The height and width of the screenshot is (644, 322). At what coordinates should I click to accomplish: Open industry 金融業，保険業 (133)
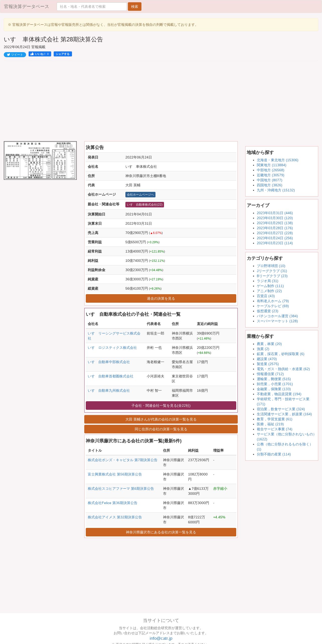pyautogui.click(x=274, y=389)
